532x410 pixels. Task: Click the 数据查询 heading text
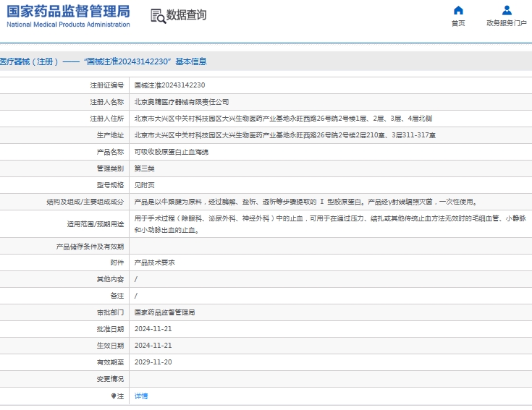click(186, 15)
